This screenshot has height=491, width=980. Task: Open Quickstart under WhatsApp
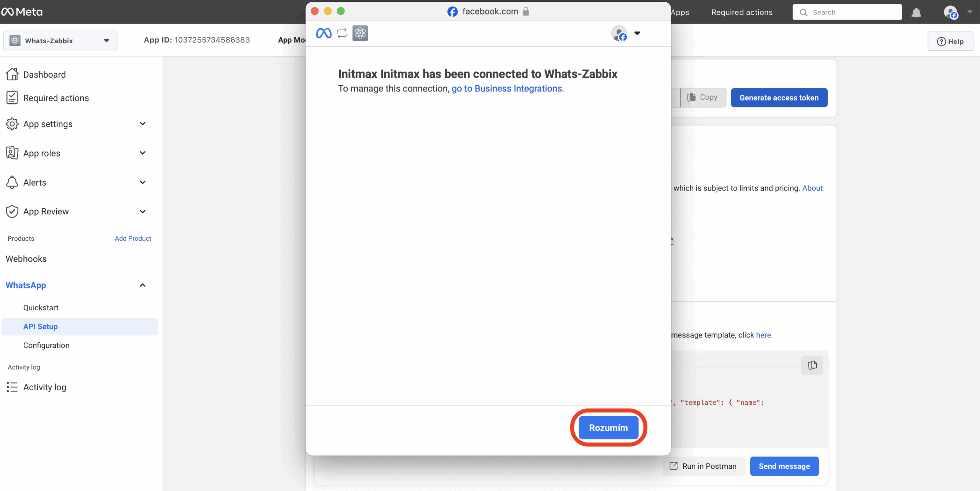(x=41, y=307)
